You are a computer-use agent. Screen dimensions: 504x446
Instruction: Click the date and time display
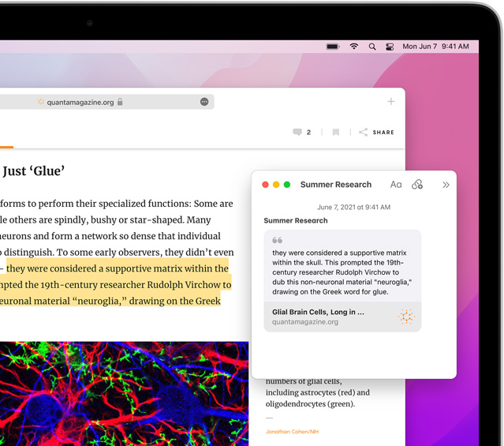pos(435,47)
